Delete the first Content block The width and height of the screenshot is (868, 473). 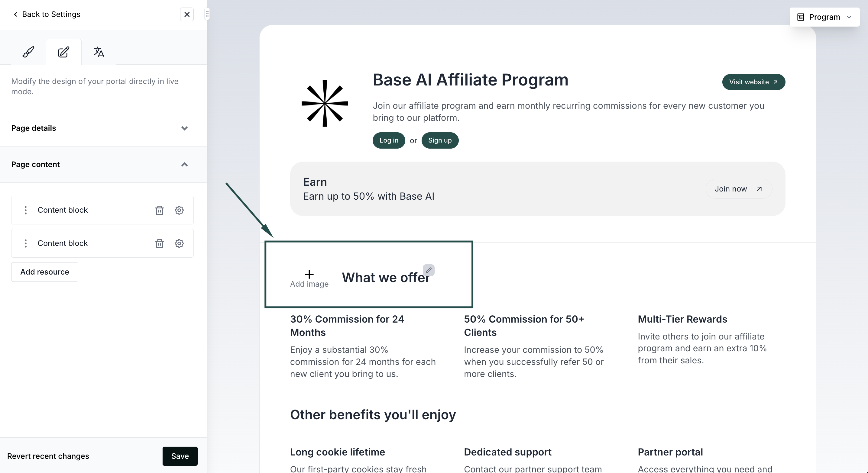coord(159,210)
